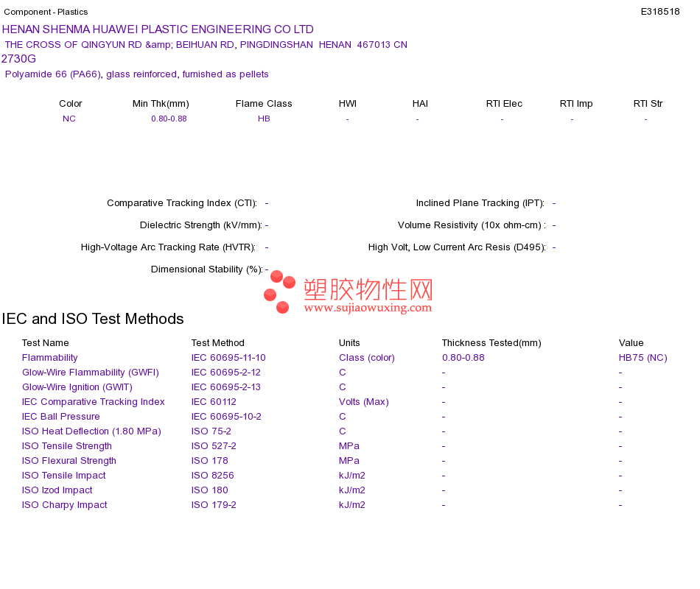The height and width of the screenshot is (589, 700).
Task: Click the High Volt, Low Current Arc Resis label
Action: coord(457,247)
